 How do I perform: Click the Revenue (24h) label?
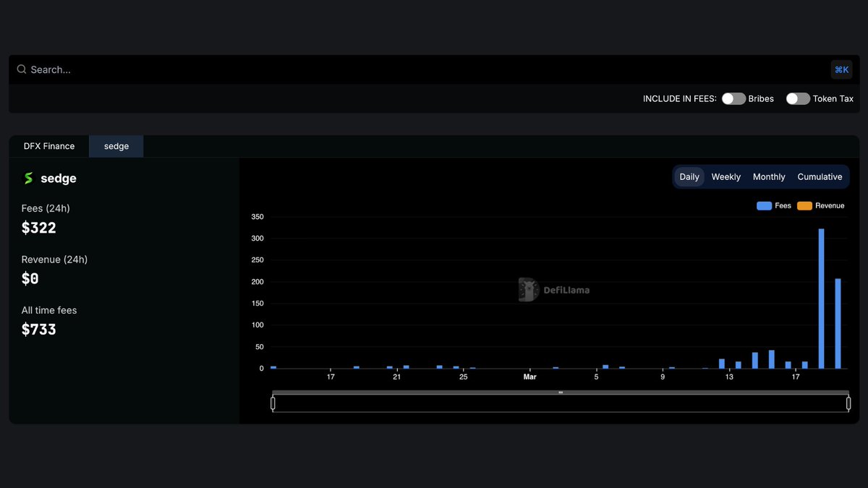click(x=54, y=260)
